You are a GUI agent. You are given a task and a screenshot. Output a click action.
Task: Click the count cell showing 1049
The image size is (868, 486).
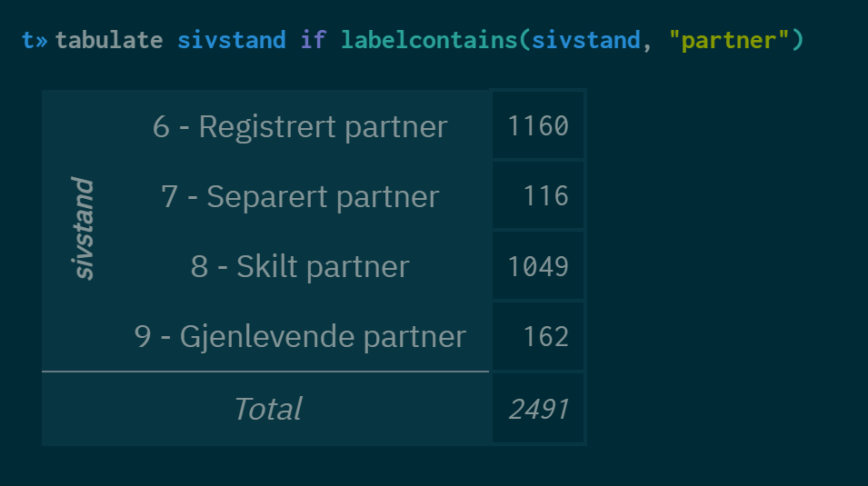pos(538,266)
